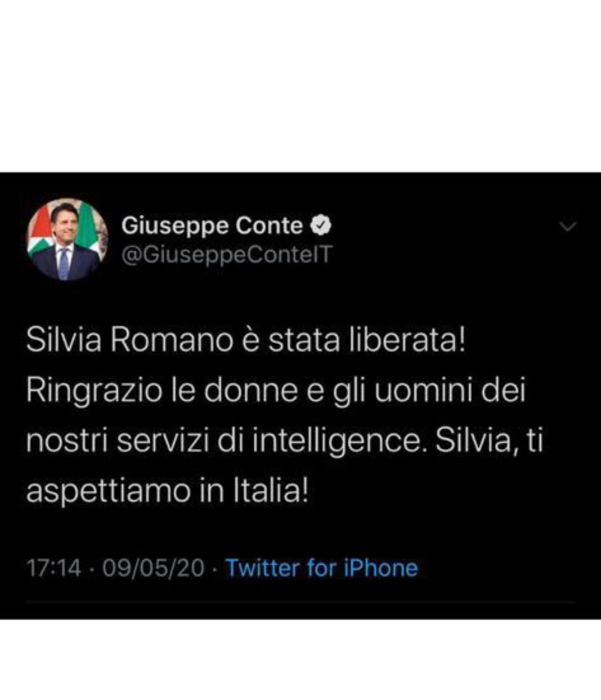
Task: Select the 09/05/20 tweet date
Action: coord(154,569)
